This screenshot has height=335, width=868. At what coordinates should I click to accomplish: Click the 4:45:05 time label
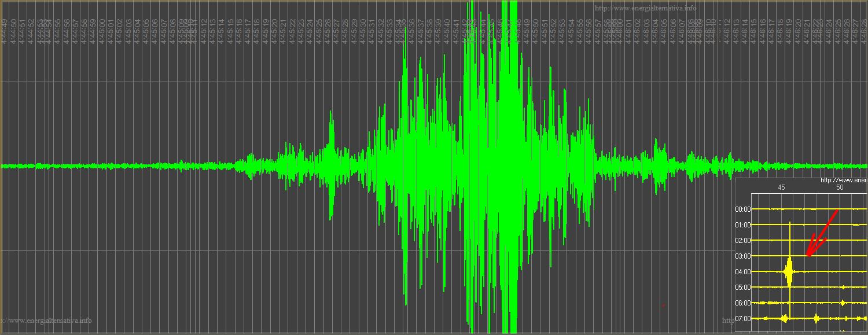tap(146, 31)
